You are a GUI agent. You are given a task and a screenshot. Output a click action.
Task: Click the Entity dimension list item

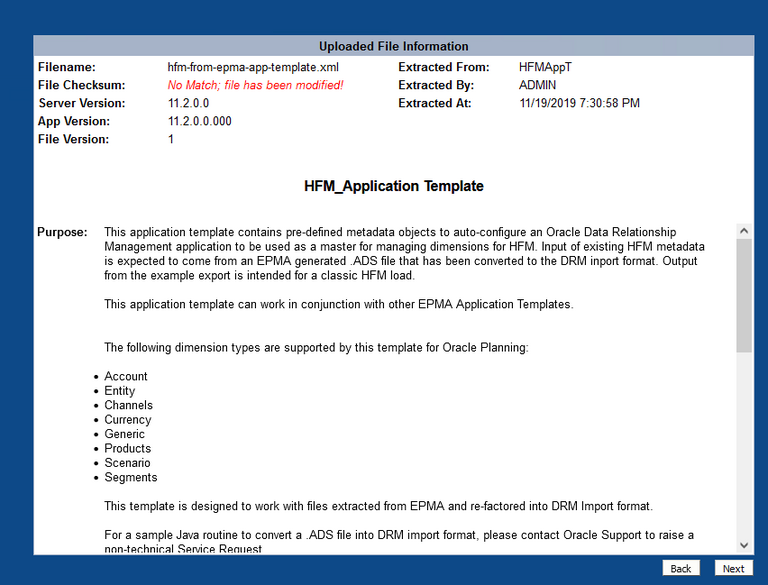[120, 391]
